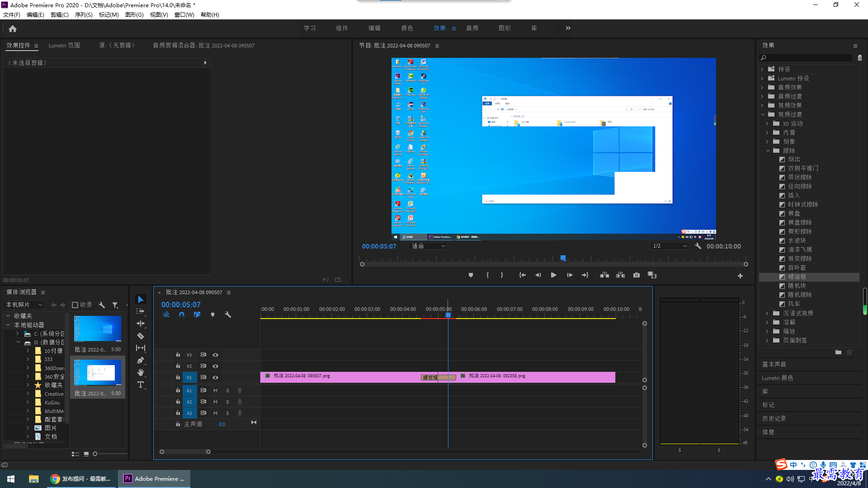Screen dimensions: 868x488
Task: Expand the 3D motion transitions folder
Action: pos(767,123)
